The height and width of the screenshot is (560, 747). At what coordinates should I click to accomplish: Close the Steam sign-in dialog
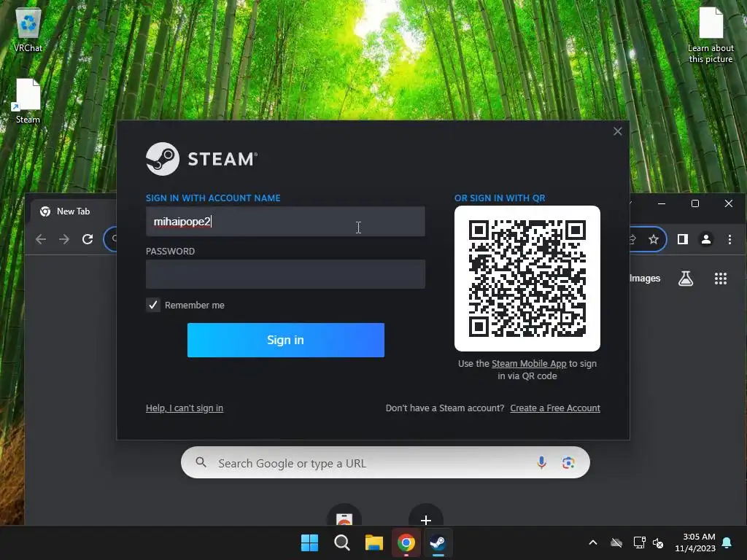pos(617,131)
